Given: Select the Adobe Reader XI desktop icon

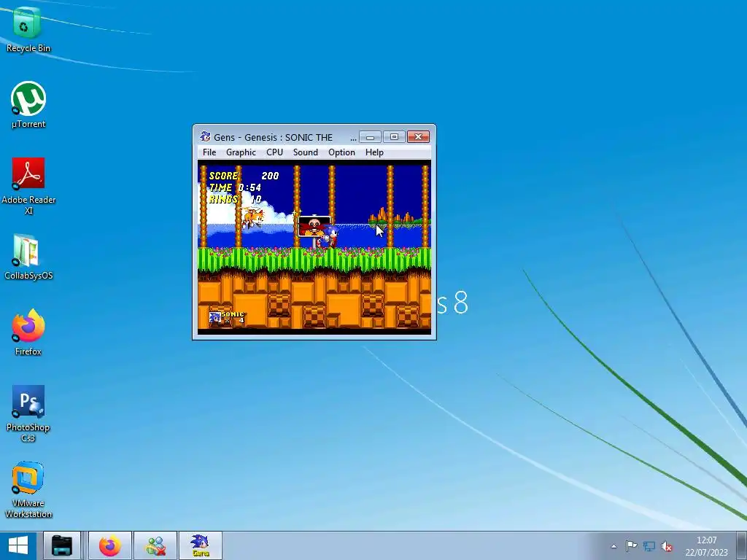Looking at the screenshot, I should (28, 186).
